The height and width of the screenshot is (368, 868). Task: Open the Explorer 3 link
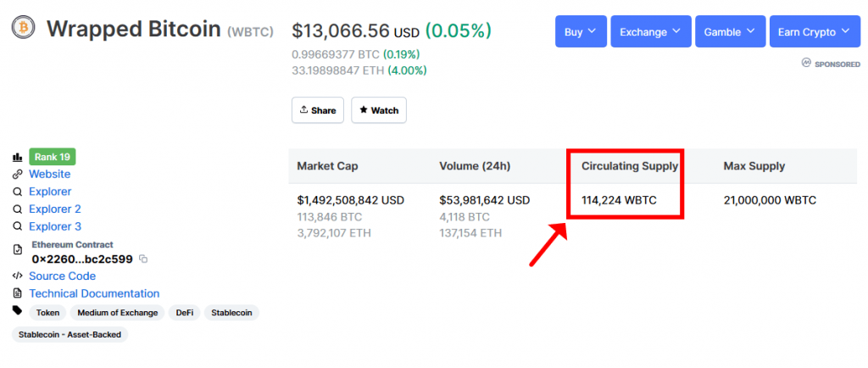click(55, 226)
